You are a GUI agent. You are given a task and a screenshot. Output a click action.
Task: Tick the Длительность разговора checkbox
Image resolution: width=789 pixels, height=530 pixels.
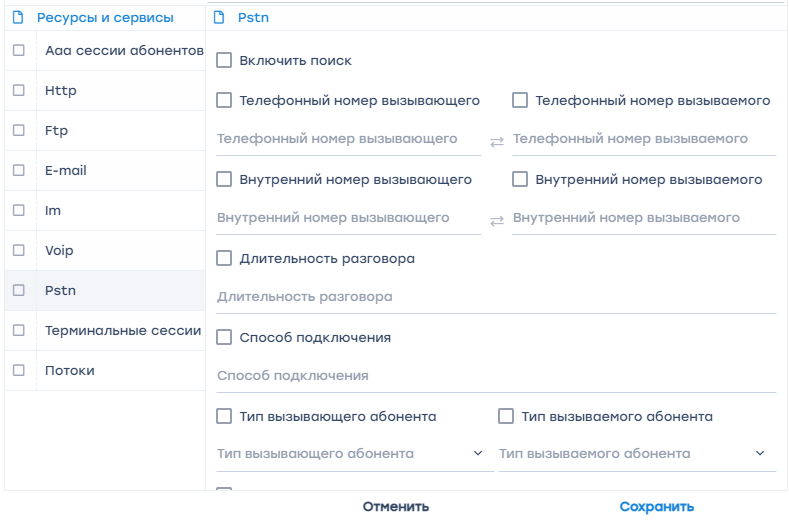coord(224,259)
